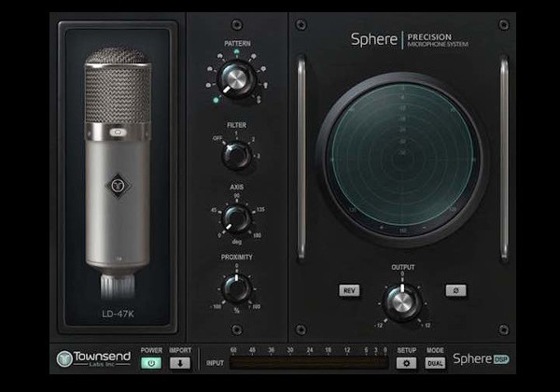Set Filter to the OFF label
560x392 pixels.
tap(217, 138)
